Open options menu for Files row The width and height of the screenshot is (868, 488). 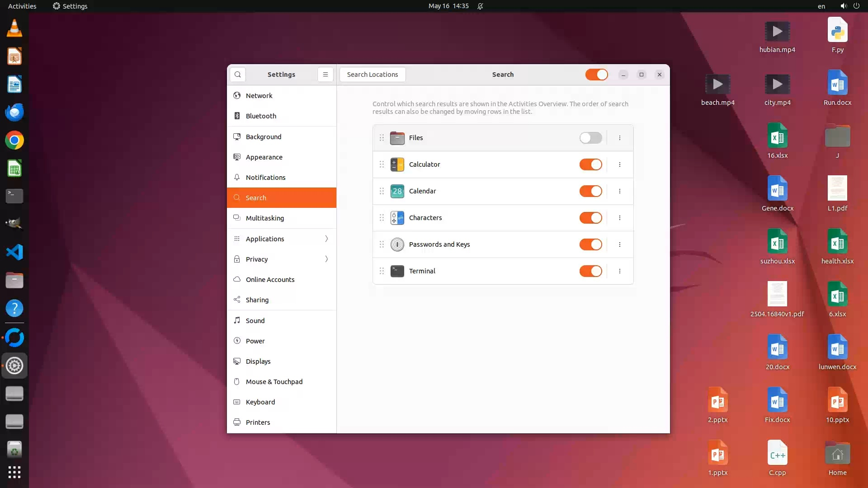620,138
